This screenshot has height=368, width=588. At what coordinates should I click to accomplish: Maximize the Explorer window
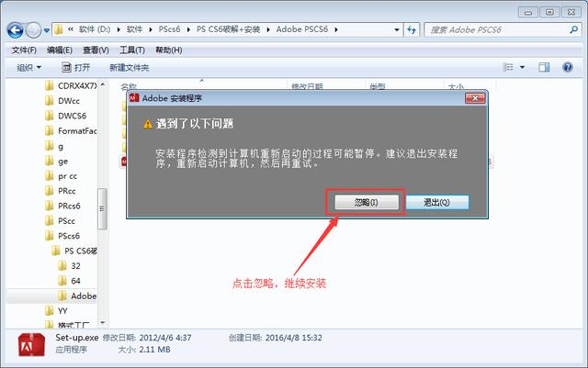click(x=549, y=12)
